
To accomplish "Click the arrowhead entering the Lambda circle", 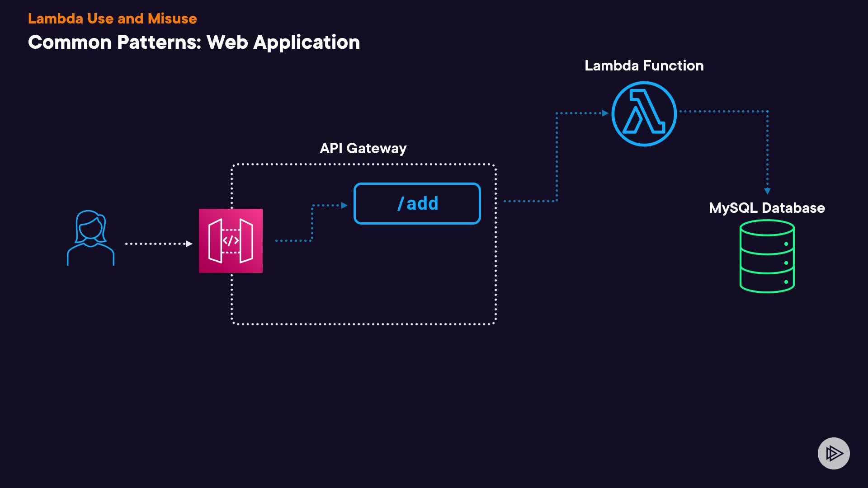I will 605,113.
